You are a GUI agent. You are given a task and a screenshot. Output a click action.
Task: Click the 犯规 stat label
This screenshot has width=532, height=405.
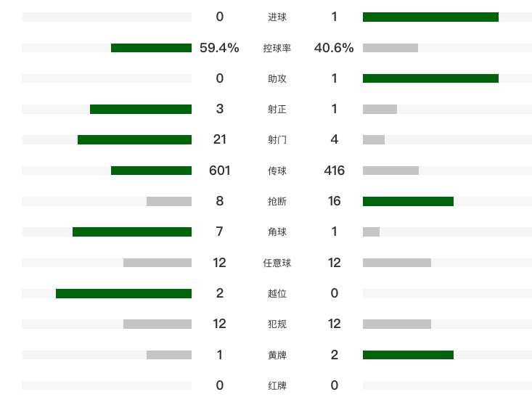coord(277,324)
